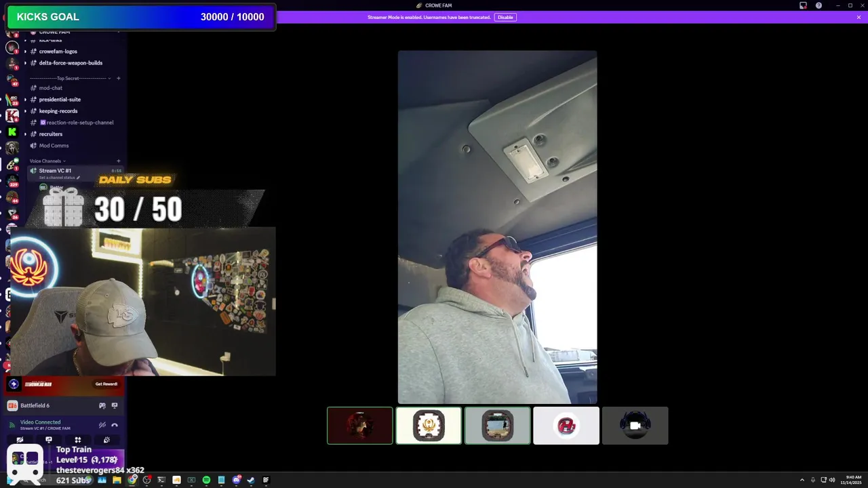Create a new voice channel plus icon
The height and width of the screenshot is (488, 868).
pyautogui.click(x=118, y=161)
